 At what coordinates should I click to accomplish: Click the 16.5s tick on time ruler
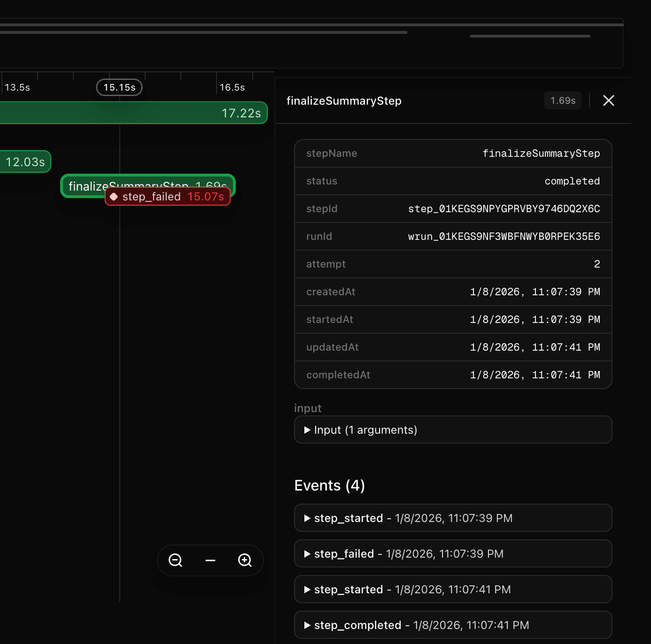[232, 87]
